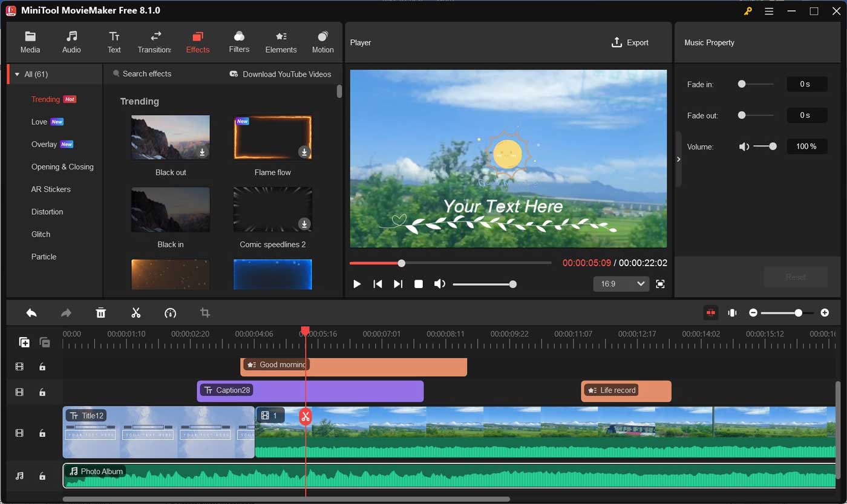Click the volume speaker icon in Music Property
This screenshot has height=504, width=847.
click(x=744, y=146)
